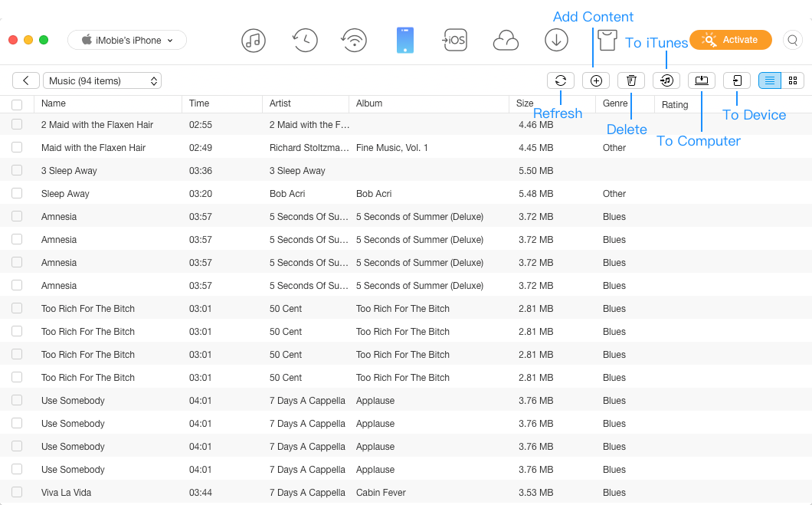This screenshot has width=812, height=505.
Task: Go back using the back arrow button
Action: coord(26,80)
